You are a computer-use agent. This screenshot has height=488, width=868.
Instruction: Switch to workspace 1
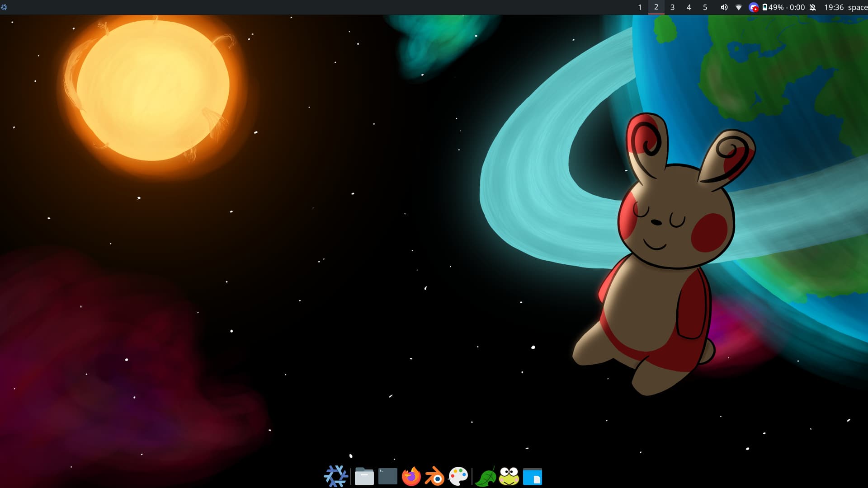click(x=640, y=7)
